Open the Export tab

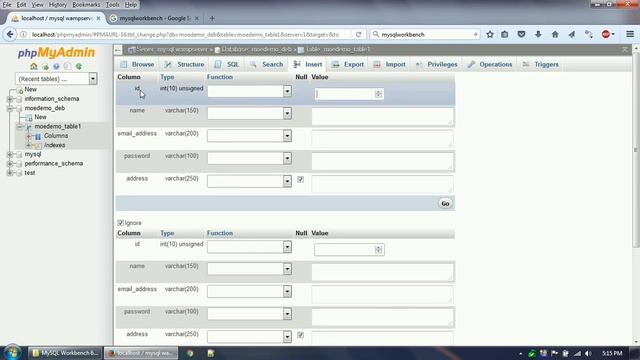tap(348, 64)
